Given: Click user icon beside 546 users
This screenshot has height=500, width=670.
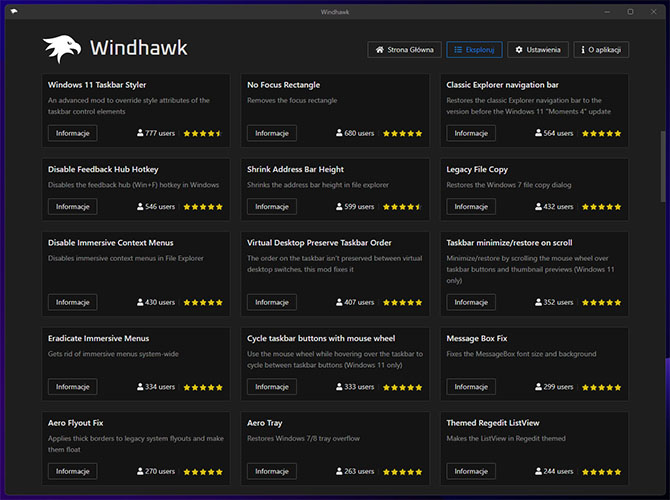Looking at the screenshot, I should (x=140, y=206).
